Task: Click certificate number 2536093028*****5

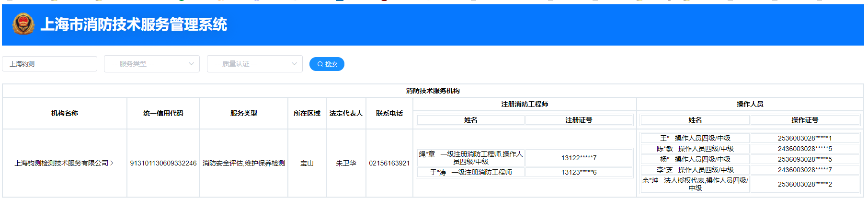Action: [x=805, y=159]
